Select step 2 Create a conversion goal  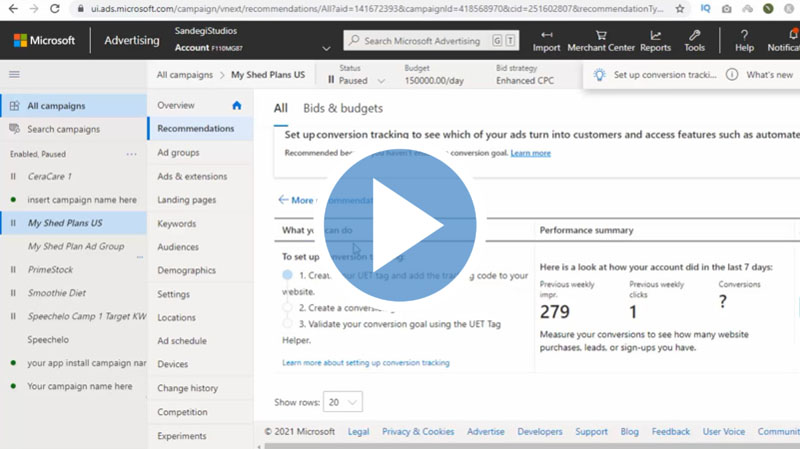(287, 308)
